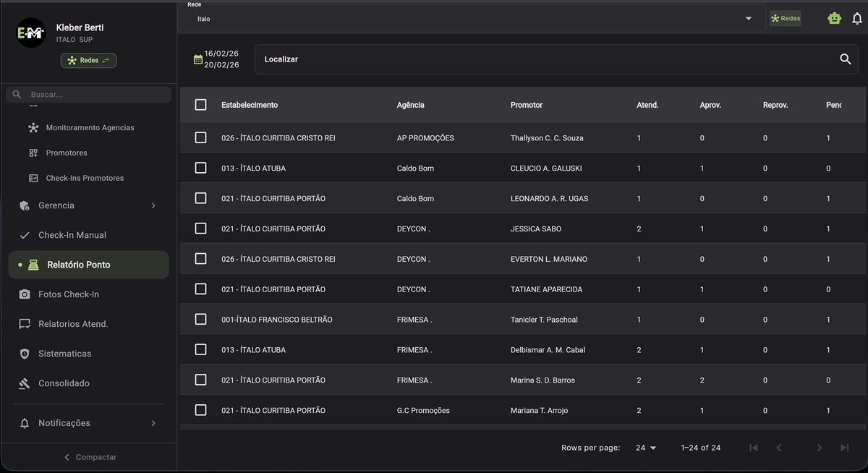Open the calendar date range picker icon
The image size is (868, 473).
click(x=197, y=59)
